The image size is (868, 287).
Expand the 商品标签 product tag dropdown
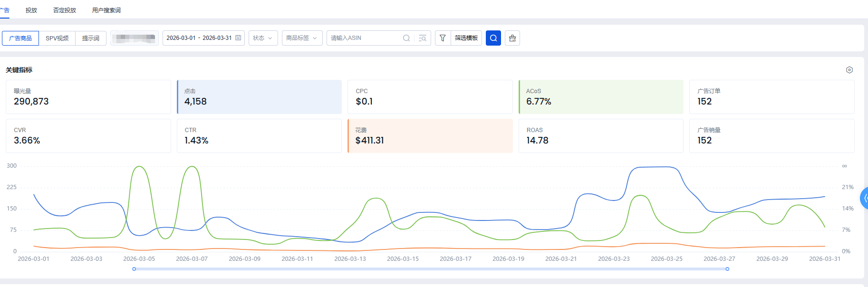[302, 38]
